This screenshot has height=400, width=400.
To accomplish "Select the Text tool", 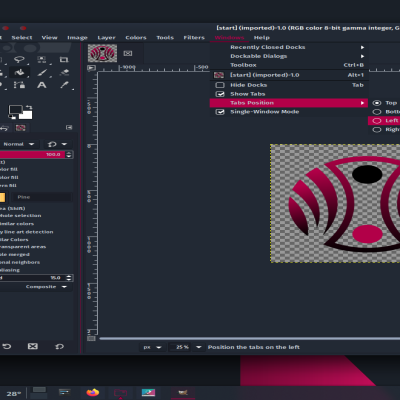I will point(42,85).
